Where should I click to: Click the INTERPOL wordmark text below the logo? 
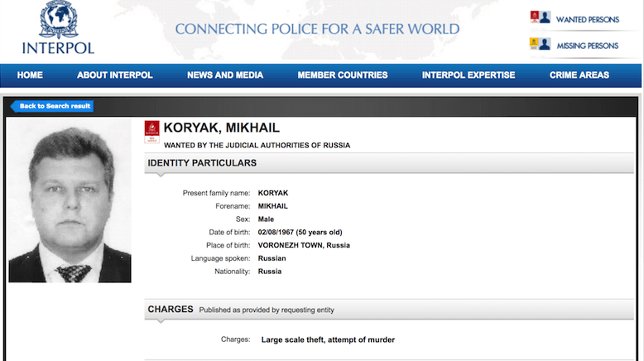click(x=58, y=48)
